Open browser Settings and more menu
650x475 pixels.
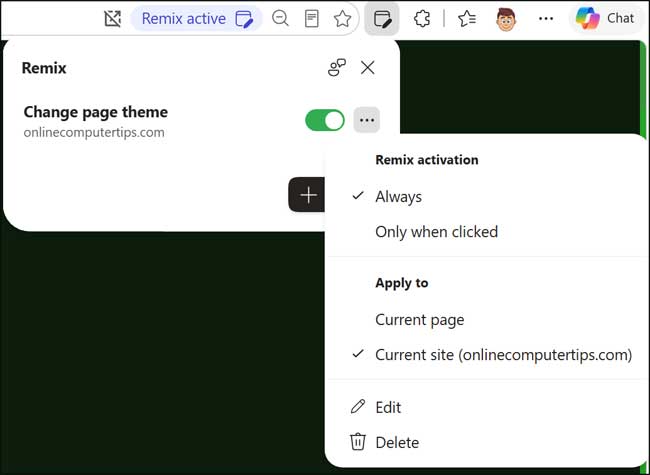pos(546,19)
